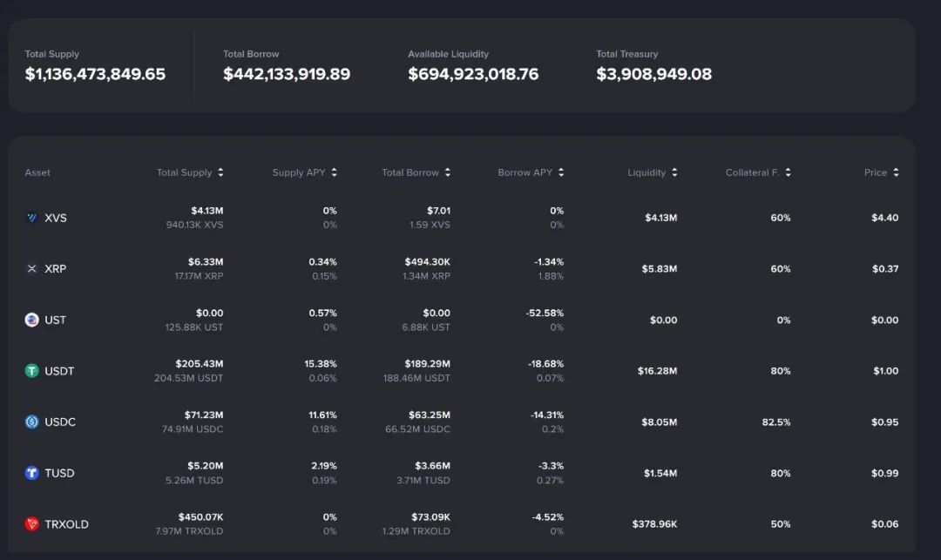This screenshot has height=560, width=941.
Task: Select the TRXOLD asset name
Action: 66,524
